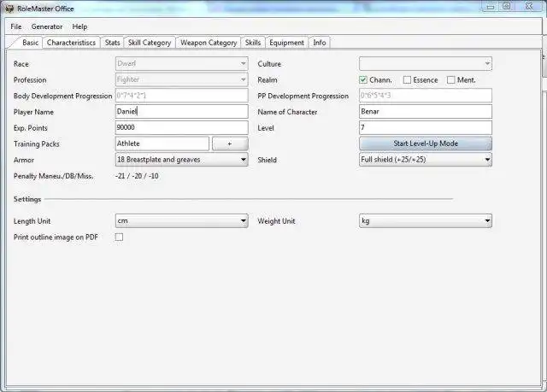Open the Armor dropdown
This screenshot has height=392, width=547.
pos(182,160)
